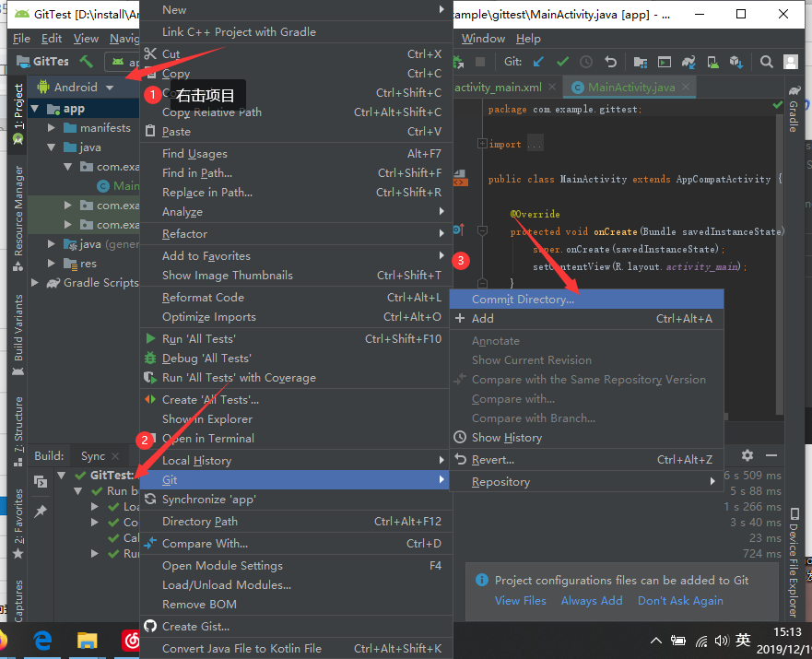Toggle the Captures tool window
The image size is (812, 659).
point(18,601)
